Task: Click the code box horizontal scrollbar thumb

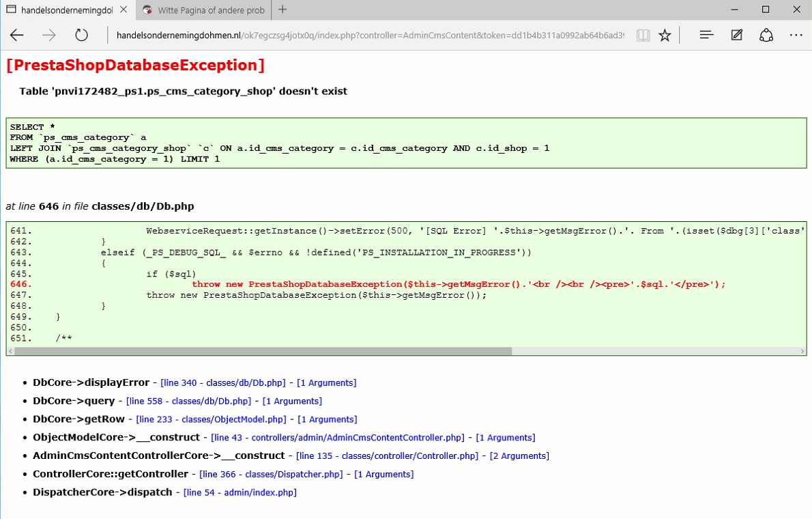Action: click(x=263, y=351)
